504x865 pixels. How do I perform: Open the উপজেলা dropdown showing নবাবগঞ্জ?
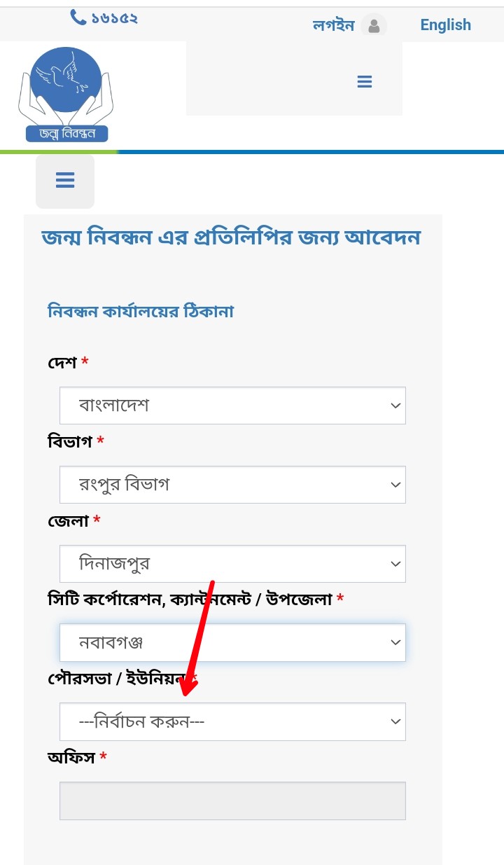click(x=232, y=642)
